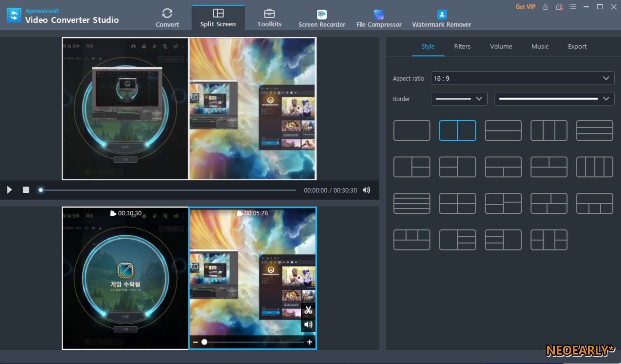Mute the right clip's speaker icon
The width and height of the screenshot is (621, 364).
click(x=308, y=325)
